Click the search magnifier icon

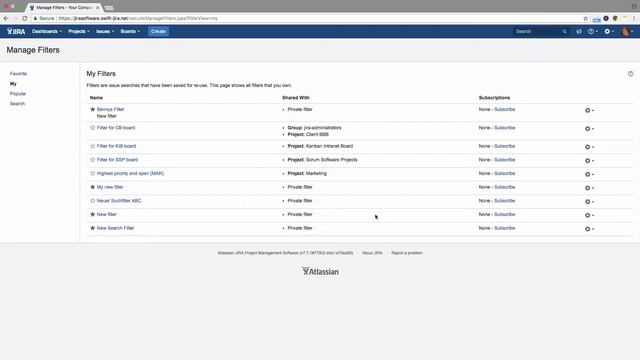tap(564, 31)
